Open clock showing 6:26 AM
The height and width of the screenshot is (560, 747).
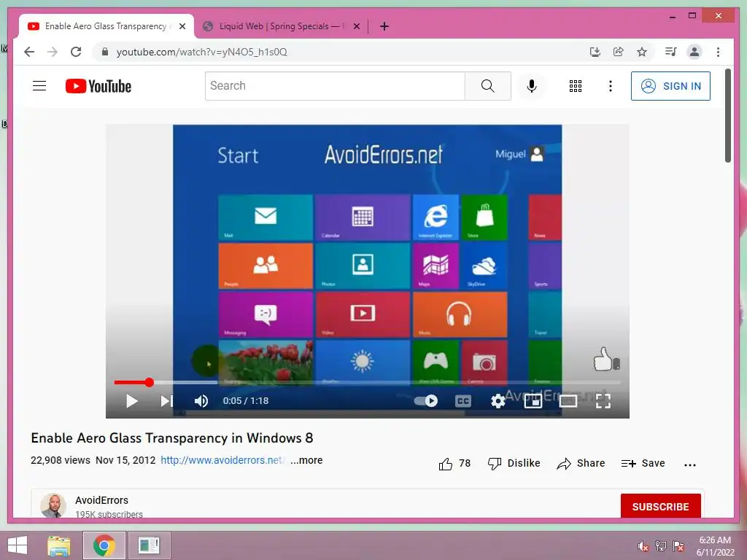(715, 545)
